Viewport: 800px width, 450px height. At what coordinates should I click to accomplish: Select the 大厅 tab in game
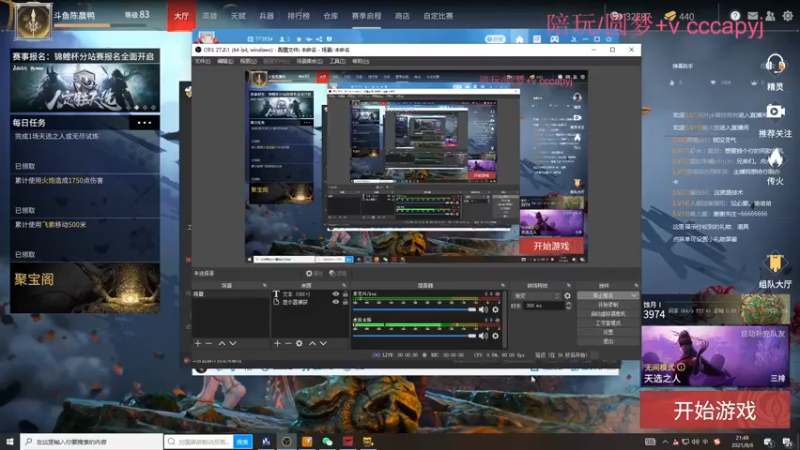point(181,16)
